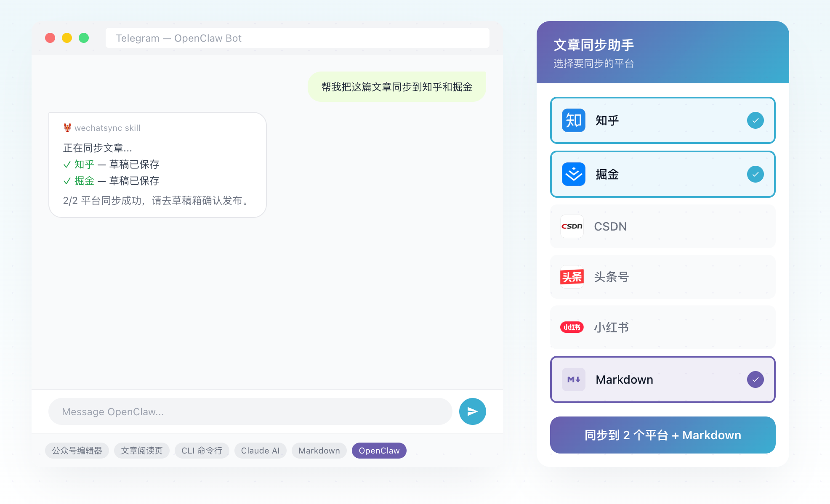Switch to the OpenClaw tab
The image size is (830, 504).
pyautogui.click(x=379, y=450)
